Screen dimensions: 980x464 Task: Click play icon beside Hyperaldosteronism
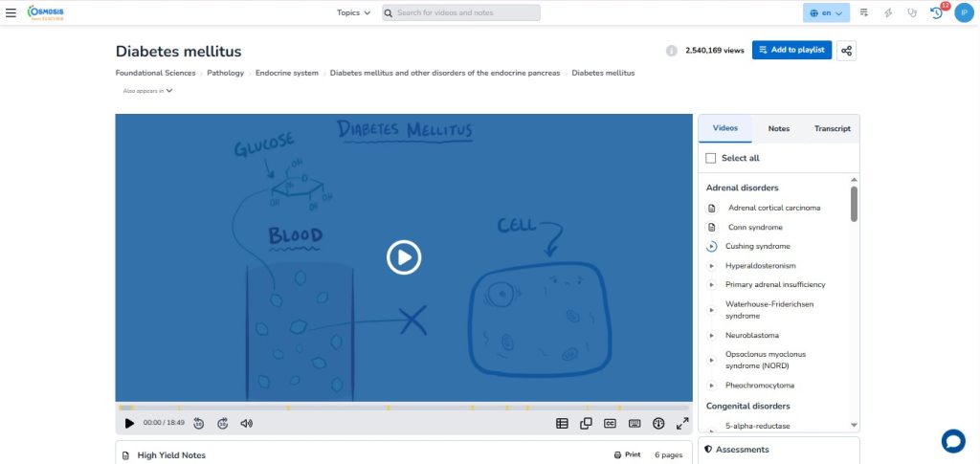[711, 266]
